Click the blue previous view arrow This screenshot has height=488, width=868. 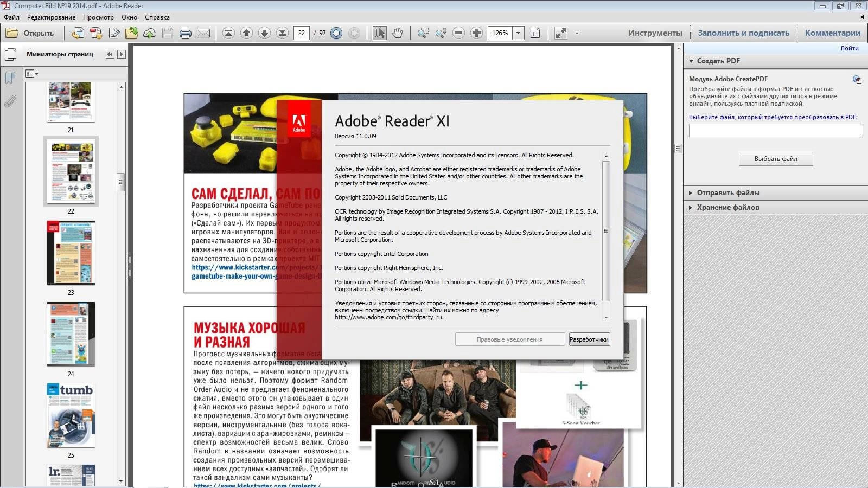[336, 33]
